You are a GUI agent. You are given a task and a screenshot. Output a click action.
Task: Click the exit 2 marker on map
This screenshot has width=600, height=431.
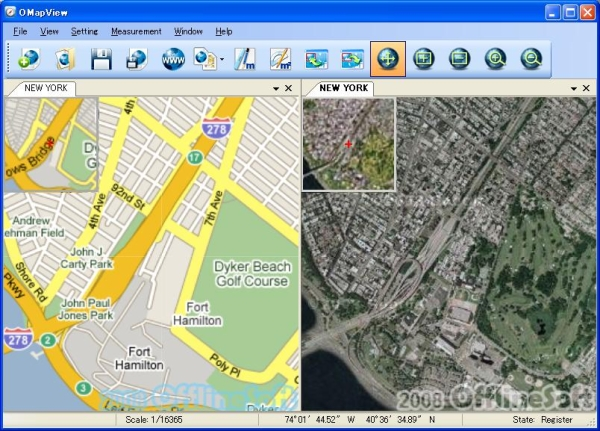[x=47, y=340]
